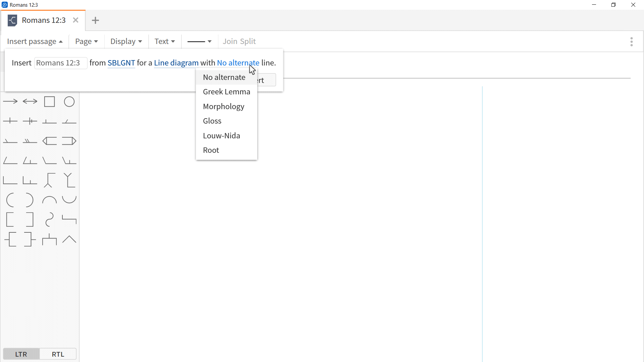The height and width of the screenshot is (362, 644).
Task: Pick the square shape tool
Action: (49, 101)
